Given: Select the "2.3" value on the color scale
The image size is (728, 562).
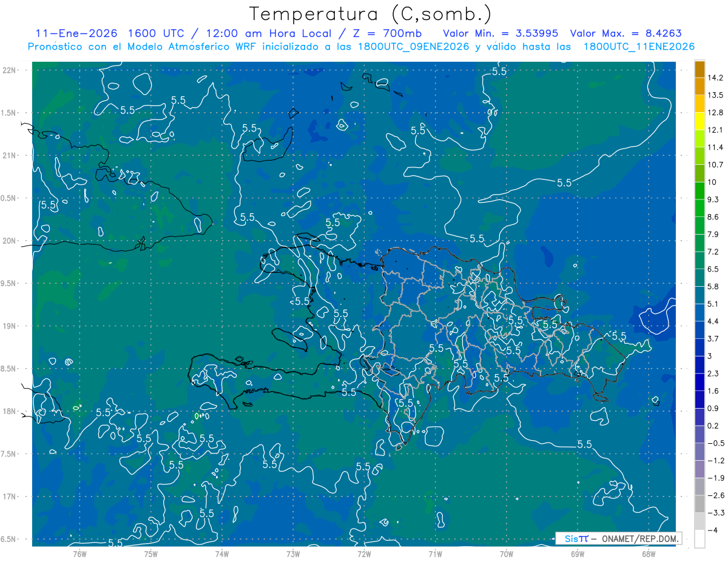Looking at the screenshot, I should (714, 373).
